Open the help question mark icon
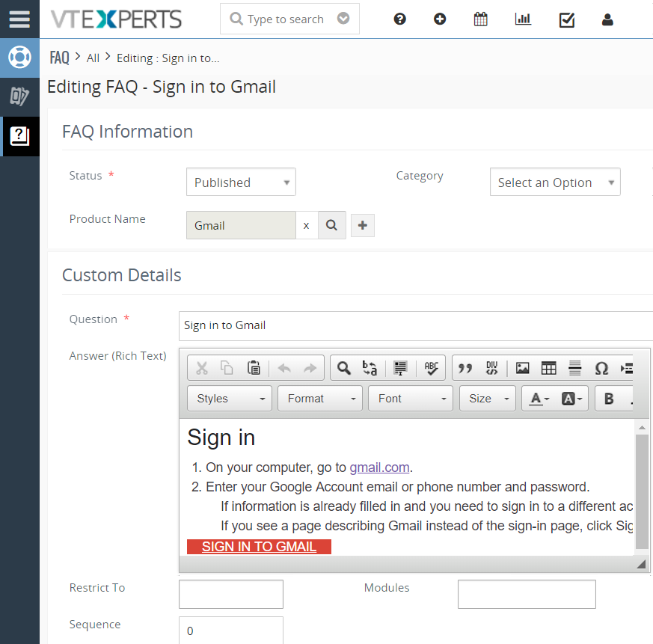Screen dimensions: 653x644 [399, 19]
